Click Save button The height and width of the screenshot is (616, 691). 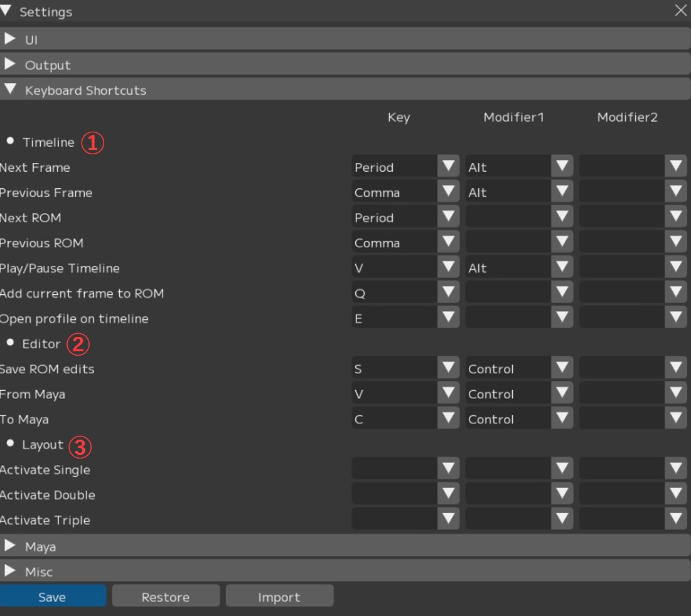[53, 597]
